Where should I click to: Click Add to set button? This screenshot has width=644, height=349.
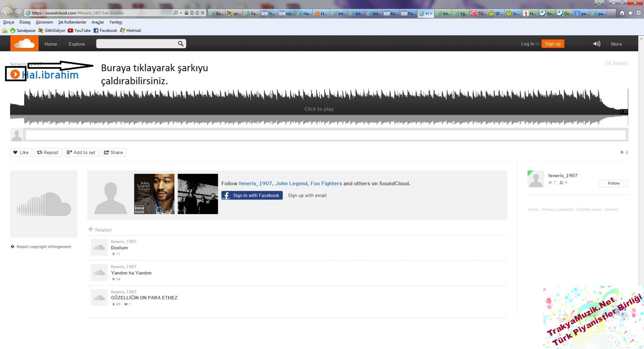81,152
